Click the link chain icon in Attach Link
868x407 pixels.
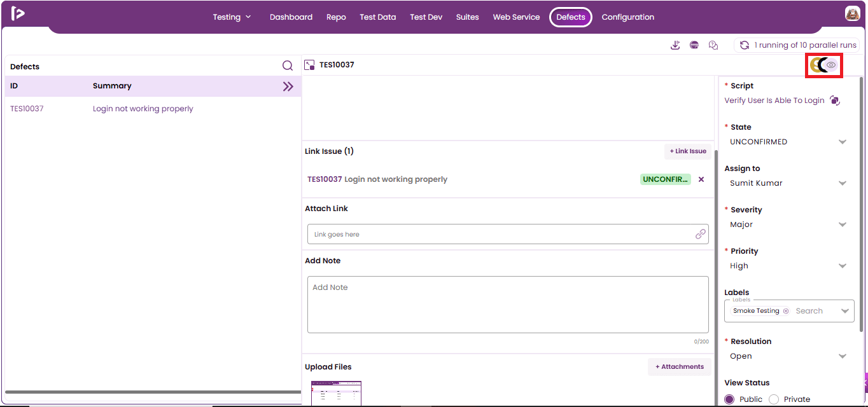[700, 234]
